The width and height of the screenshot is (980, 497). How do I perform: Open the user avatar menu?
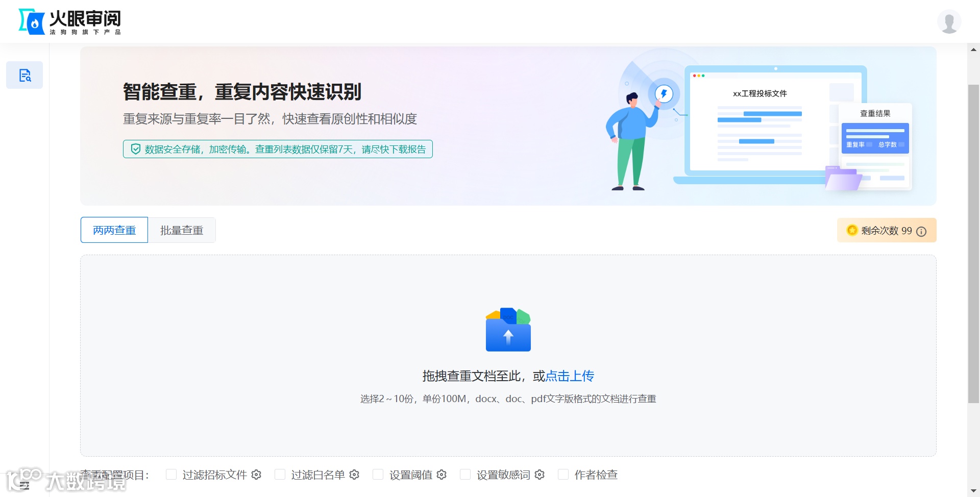(949, 21)
